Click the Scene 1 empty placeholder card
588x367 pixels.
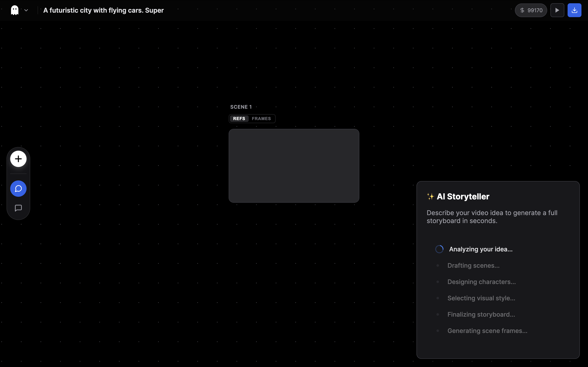[x=294, y=166]
